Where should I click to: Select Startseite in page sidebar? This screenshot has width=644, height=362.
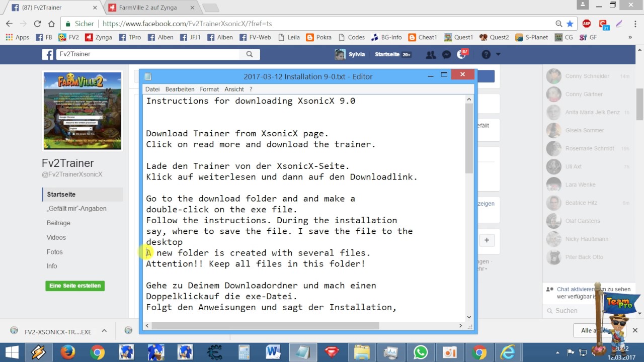coord(83,194)
